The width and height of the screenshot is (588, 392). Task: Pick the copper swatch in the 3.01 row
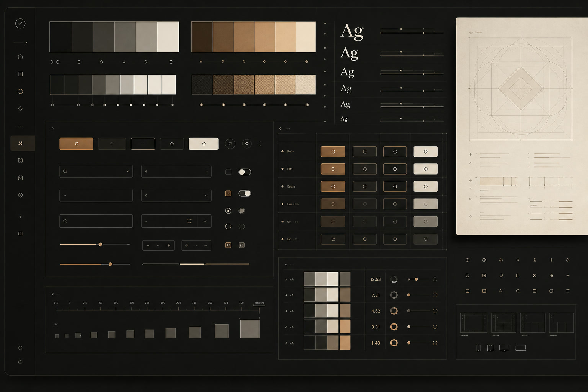click(345, 327)
